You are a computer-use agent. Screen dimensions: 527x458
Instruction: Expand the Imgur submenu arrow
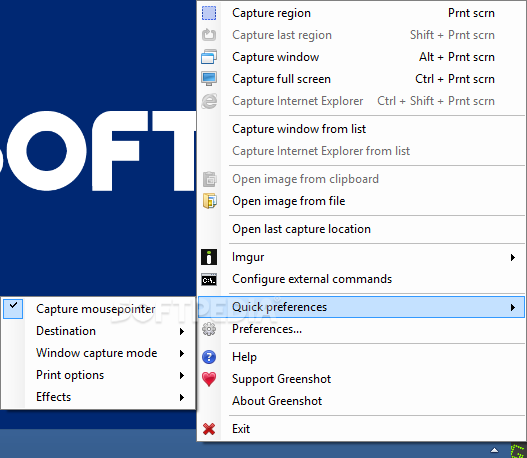(513, 257)
